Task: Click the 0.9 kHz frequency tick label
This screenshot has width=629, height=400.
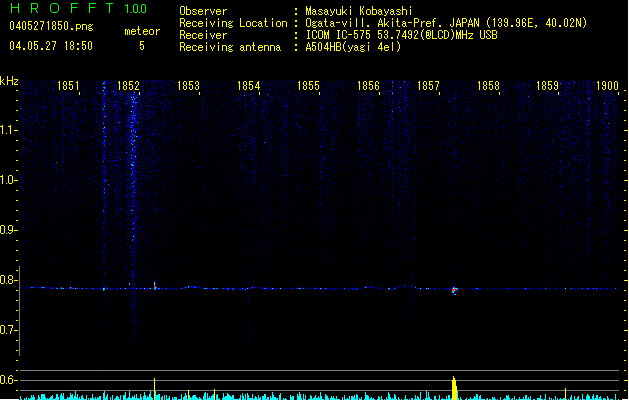Action: click(8, 230)
